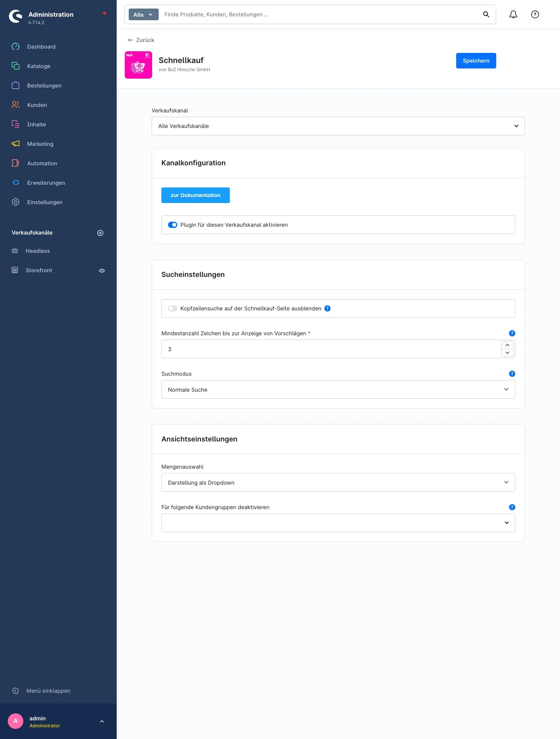
Task: Show help tooltip for Suchmodus
Action: [512, 374]
